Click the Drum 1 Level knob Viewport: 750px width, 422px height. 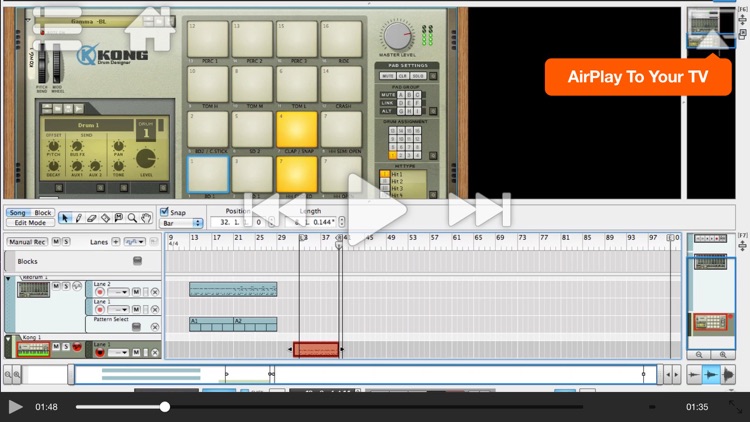point(146,159)
